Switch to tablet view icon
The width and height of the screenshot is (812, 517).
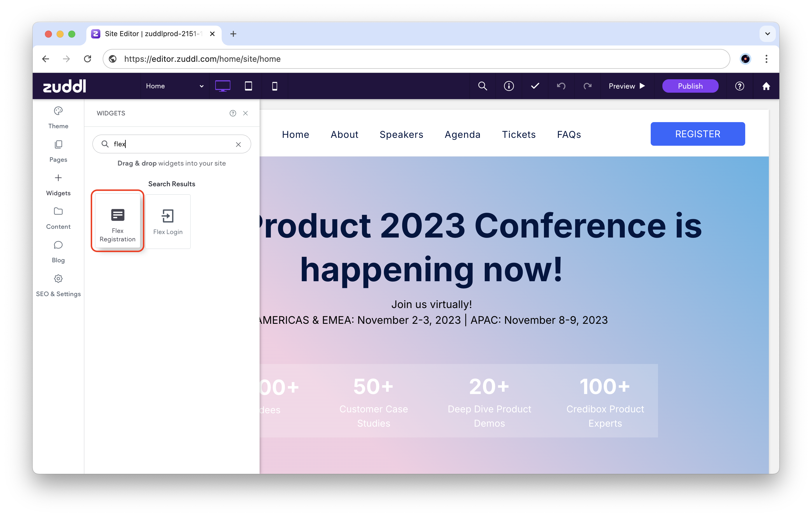point(249,86)
